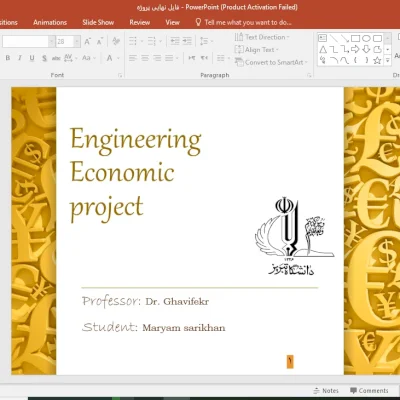Screen dimensions: 400x400
Task: Open the Animations tab
Action: (x=50, y=22)
